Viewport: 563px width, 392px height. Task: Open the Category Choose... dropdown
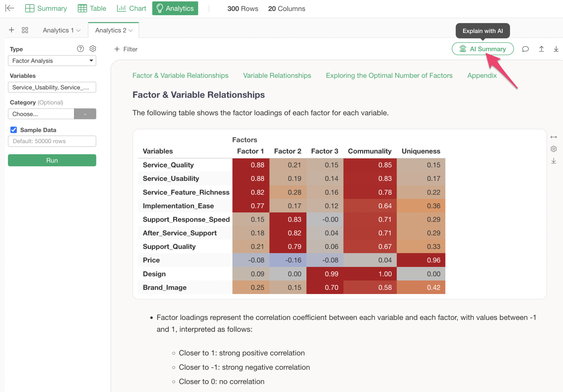pyautogui.click(x=41, y=114)
